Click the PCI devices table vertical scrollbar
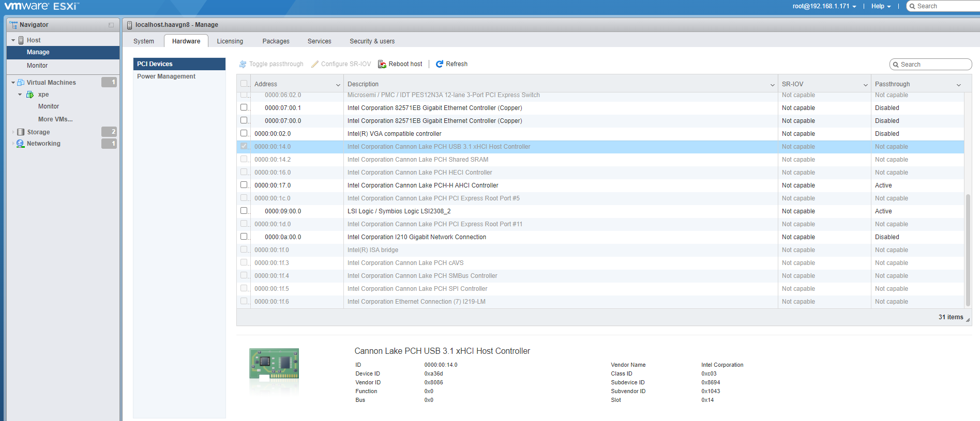 (x=968, y=251)
